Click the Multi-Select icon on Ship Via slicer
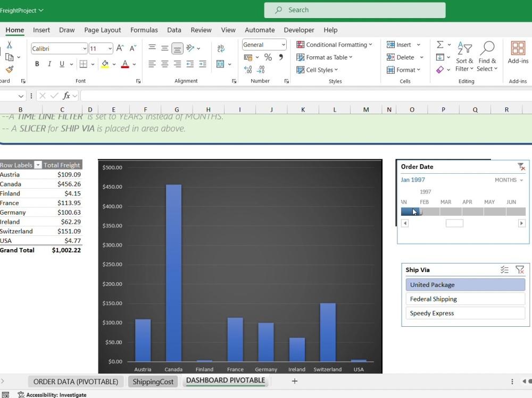The height and width of the screenshot is (398, 532). [504, 270]
